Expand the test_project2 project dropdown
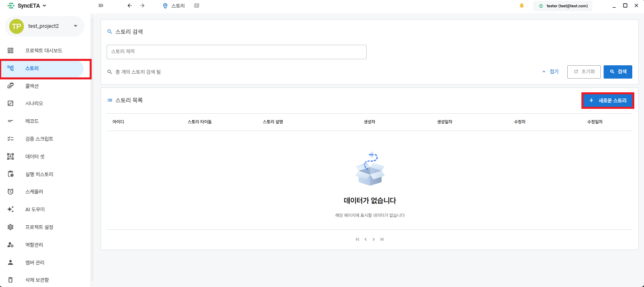The image size is (644, 287). point(75,26)
